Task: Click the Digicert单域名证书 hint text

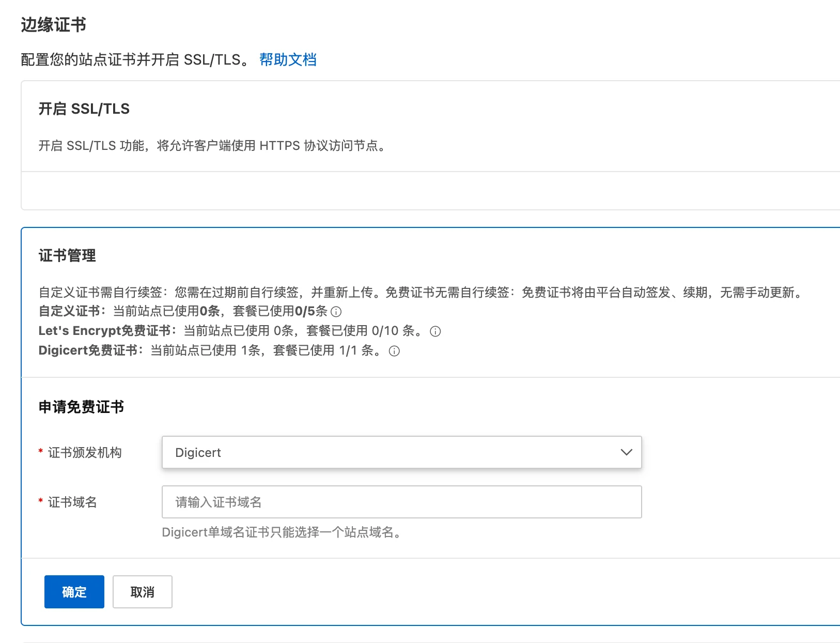Action: pos(282,532)
